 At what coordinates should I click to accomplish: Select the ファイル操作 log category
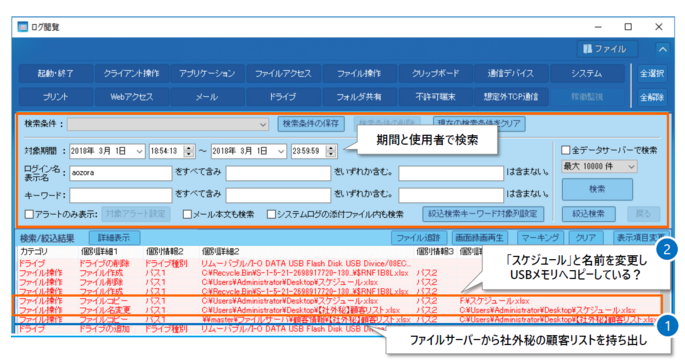pos(359,73)
